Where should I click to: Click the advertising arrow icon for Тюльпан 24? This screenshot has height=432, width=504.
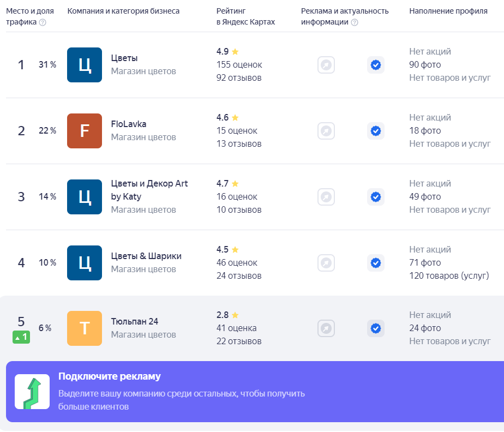pos(326,328)
